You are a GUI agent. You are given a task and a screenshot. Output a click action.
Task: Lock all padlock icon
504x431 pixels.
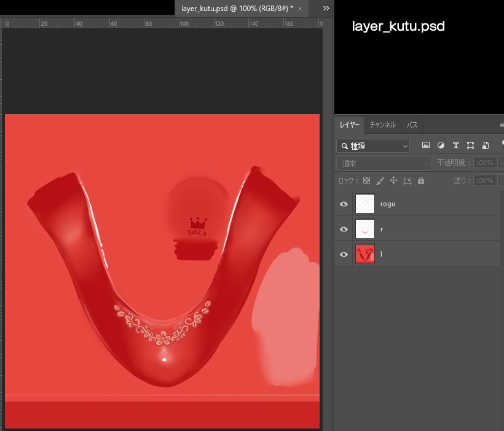(x=421, y=181)
